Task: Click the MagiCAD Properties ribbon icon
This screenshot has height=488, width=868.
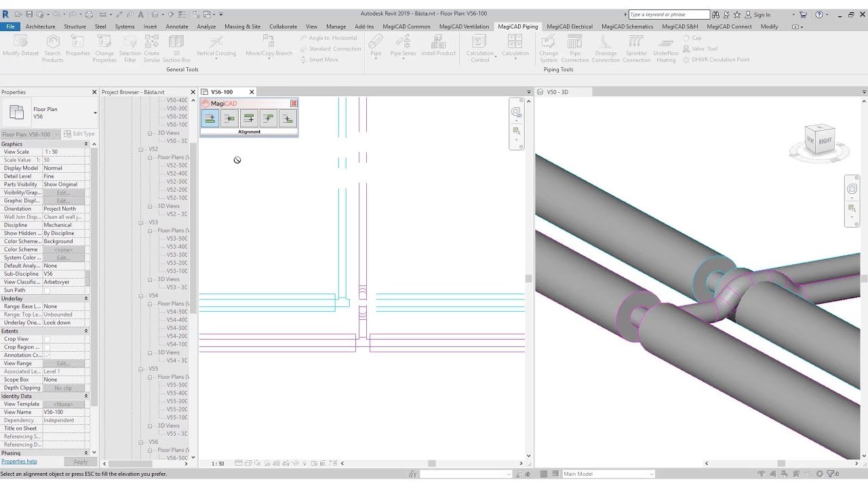Action: coord(78,46)
